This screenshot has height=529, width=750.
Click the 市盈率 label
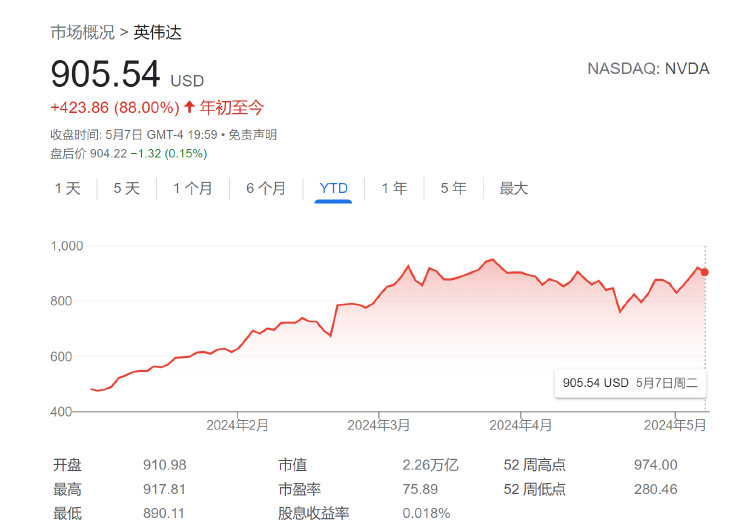pos(299,489)
